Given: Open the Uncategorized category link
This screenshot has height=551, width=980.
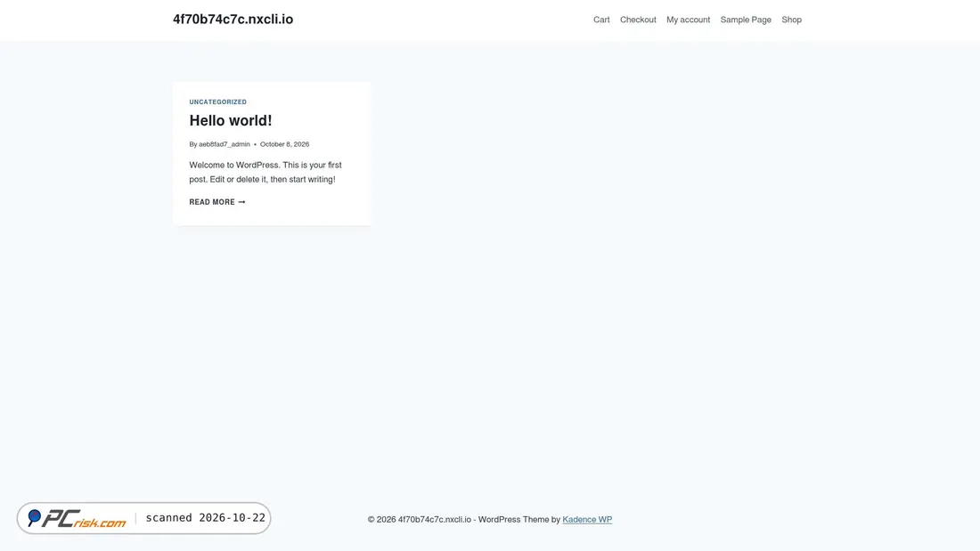Looking at the screenshot, I should click(218, 101).
